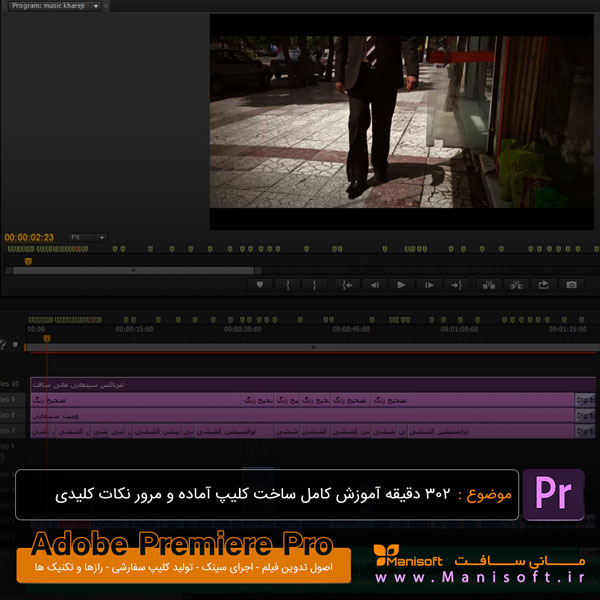The height and width of the screenshot is (600, 600).
Task: Close the Program: music khareji panel
Action: [106, 6]
